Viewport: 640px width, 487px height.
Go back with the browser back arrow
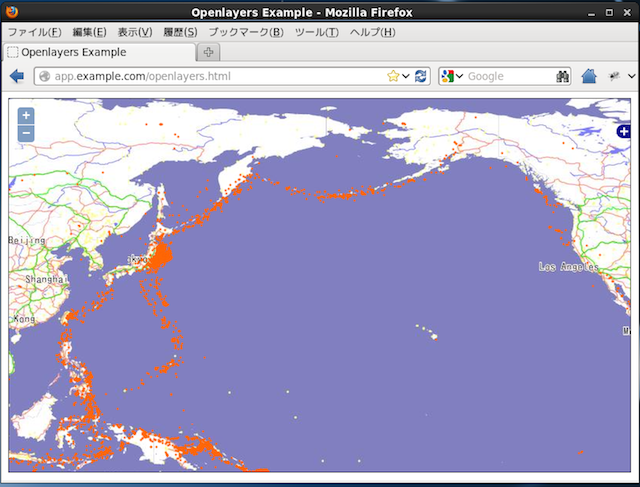pyautogui.click(x=17, y=76)
